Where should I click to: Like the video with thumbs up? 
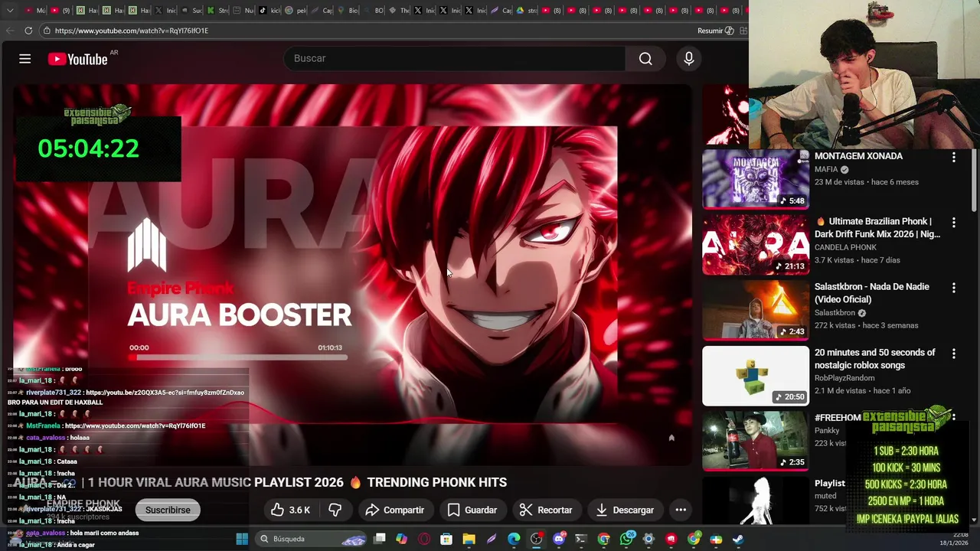pyautogui.click(x=290, y=510)
